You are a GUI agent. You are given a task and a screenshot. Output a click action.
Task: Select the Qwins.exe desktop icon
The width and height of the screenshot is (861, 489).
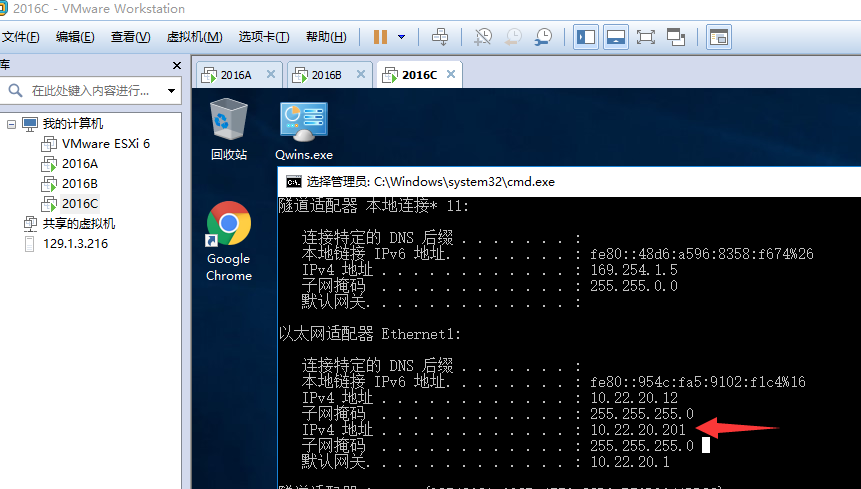coord(303,130)
